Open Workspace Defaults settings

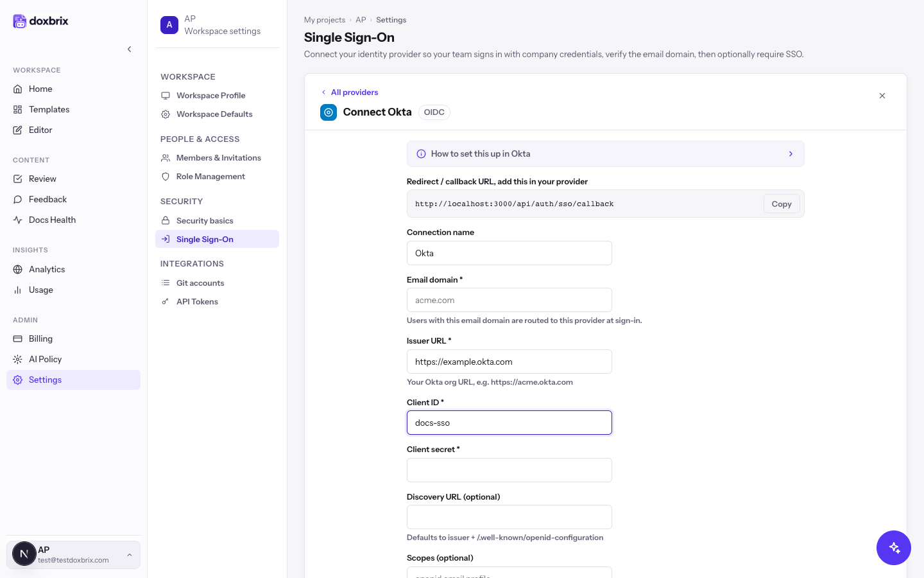(217, 114)
